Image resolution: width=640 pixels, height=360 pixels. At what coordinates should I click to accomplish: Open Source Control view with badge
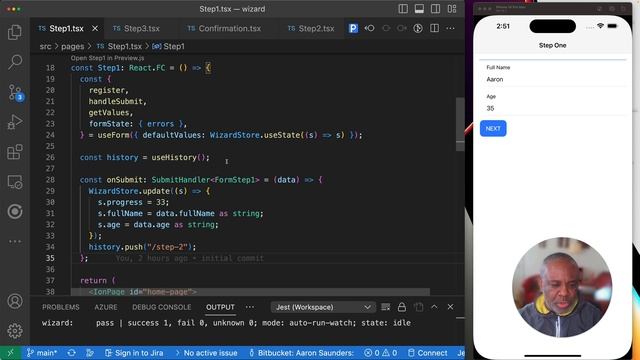click(16, 93)
